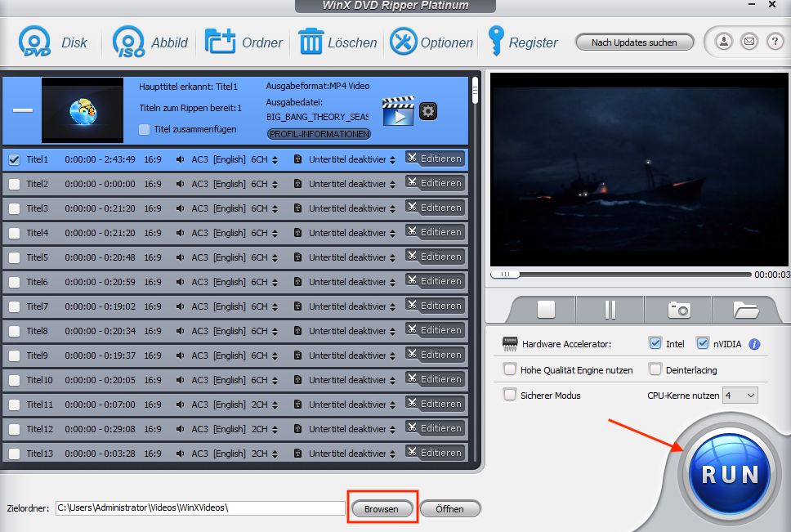Open PROFIL-INFORMATIONEN
Image resolution: width=791 pixels, height=532 pixels.
coord(319,134)
